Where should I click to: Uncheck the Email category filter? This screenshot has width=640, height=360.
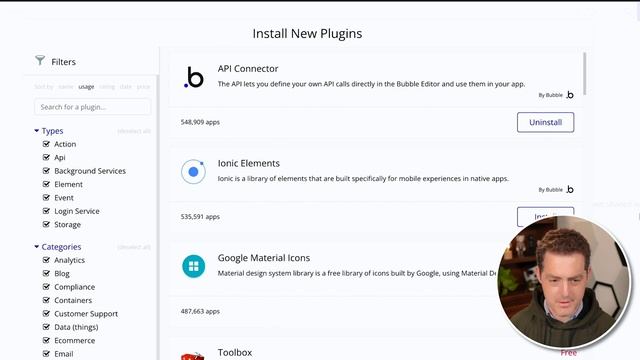[46, 353]
